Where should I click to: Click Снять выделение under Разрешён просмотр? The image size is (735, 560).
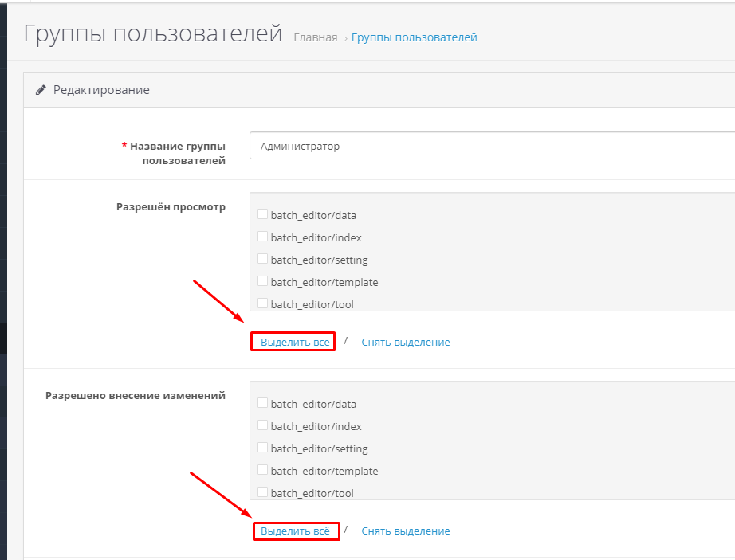(405, 342)
